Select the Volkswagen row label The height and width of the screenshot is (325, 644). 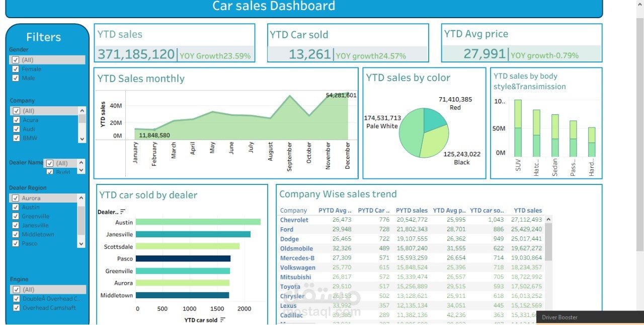tap(298, 268)
